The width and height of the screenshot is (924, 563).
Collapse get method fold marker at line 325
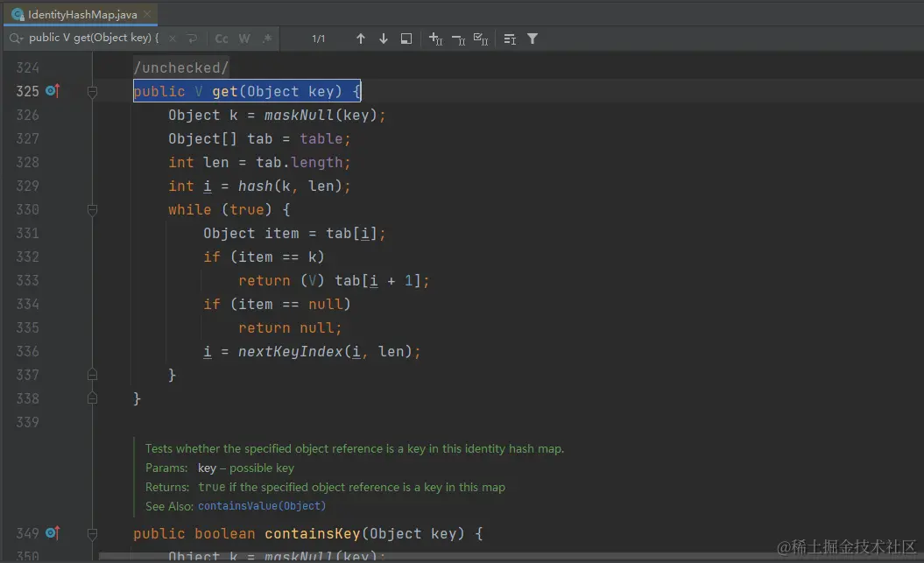tap(92, 91)
